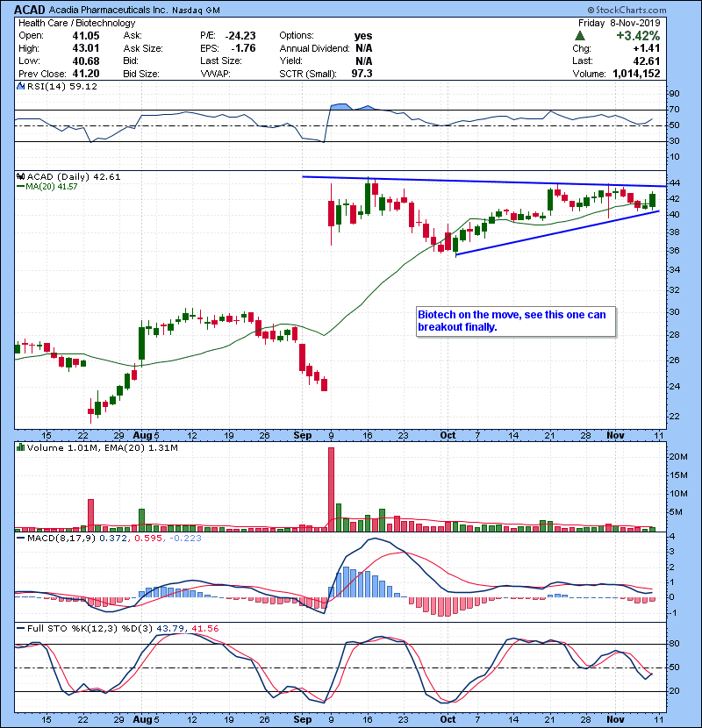Click the MACD signal value 0.595

click(x=148, y=539)
